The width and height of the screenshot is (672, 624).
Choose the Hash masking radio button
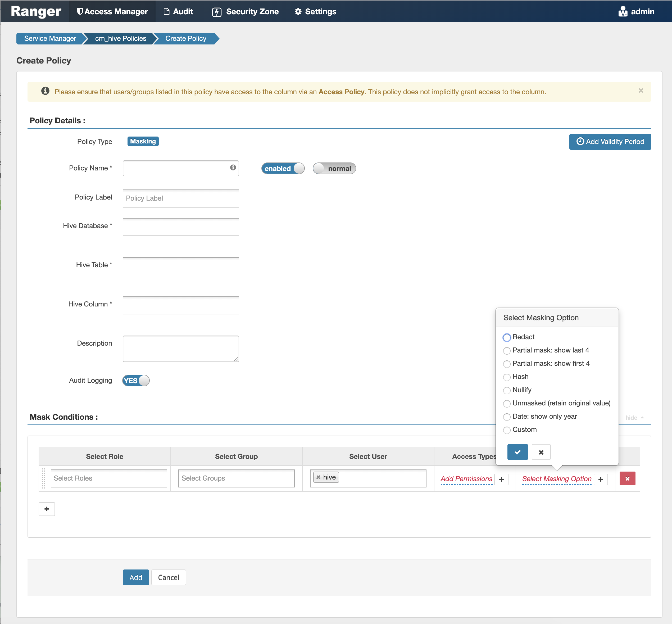(507, 377)
